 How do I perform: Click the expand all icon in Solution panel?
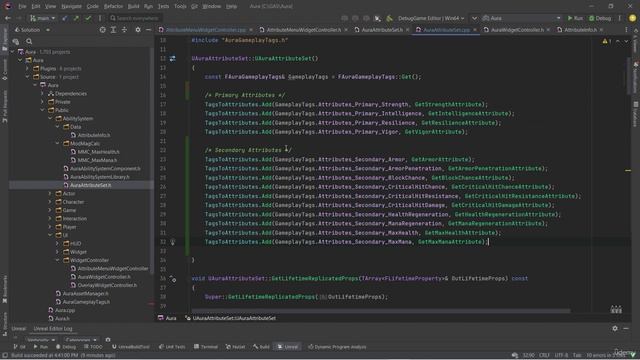pos(113,30)
